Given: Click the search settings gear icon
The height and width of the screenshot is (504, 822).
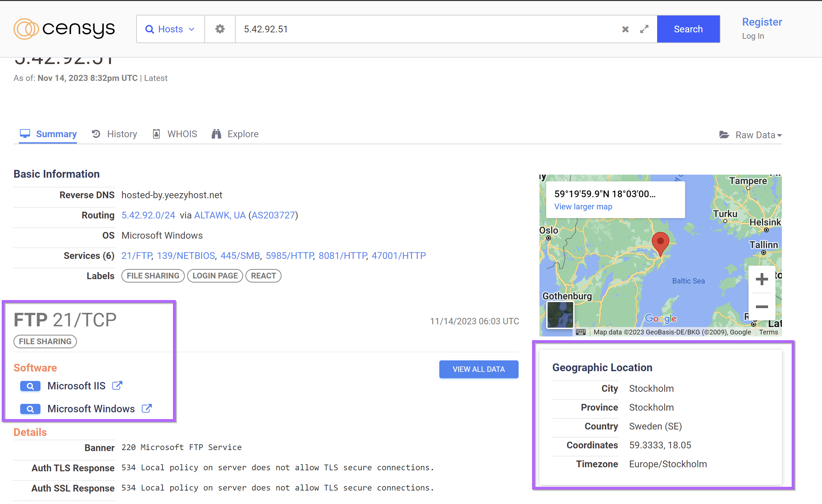Looking at the screenshot, I should 220,29.
